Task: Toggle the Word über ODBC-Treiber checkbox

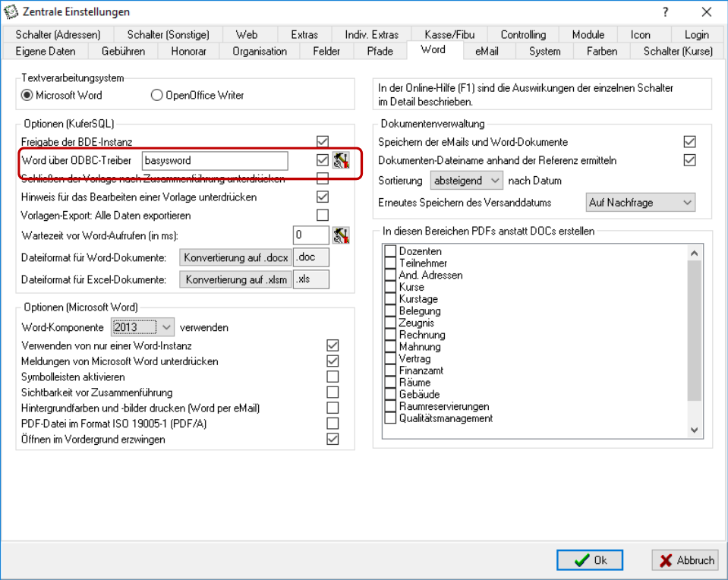Action: click(x=322, y=160)
